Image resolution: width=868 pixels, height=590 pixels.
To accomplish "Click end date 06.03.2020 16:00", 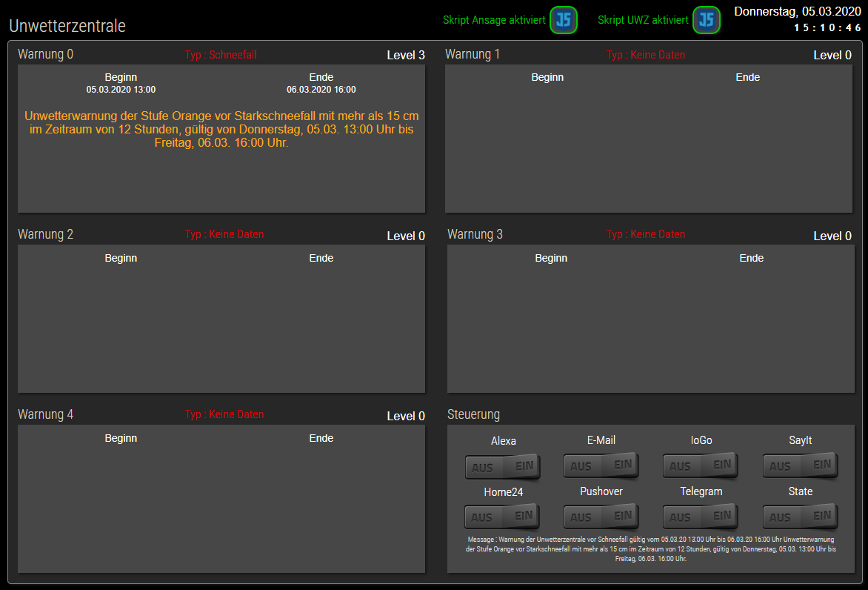I will 321,90.
